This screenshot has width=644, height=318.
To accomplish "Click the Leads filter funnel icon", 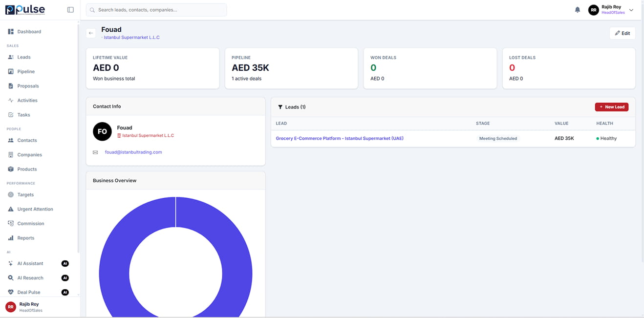I will coord(280,107).
